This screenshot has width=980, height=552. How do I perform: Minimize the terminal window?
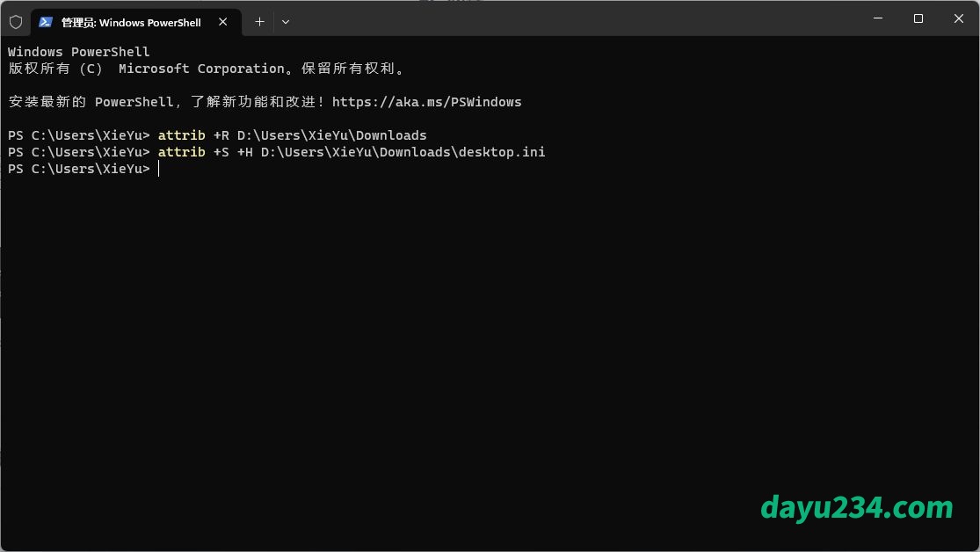877,18
